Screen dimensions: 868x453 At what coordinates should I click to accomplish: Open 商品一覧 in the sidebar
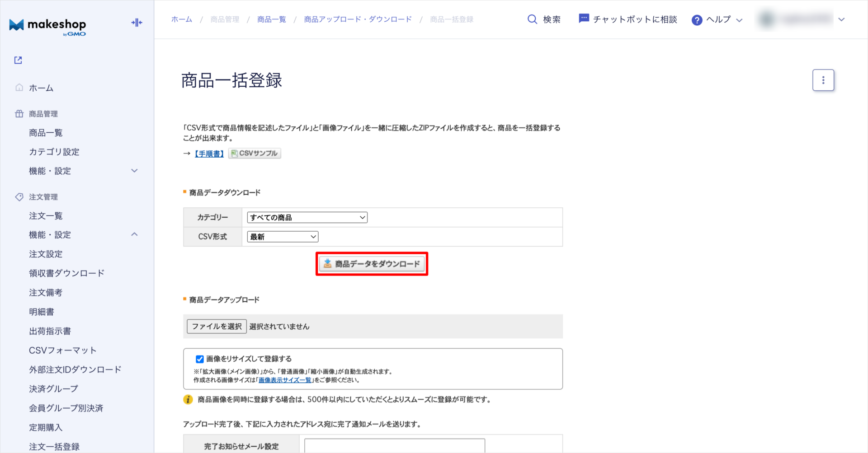46,133
